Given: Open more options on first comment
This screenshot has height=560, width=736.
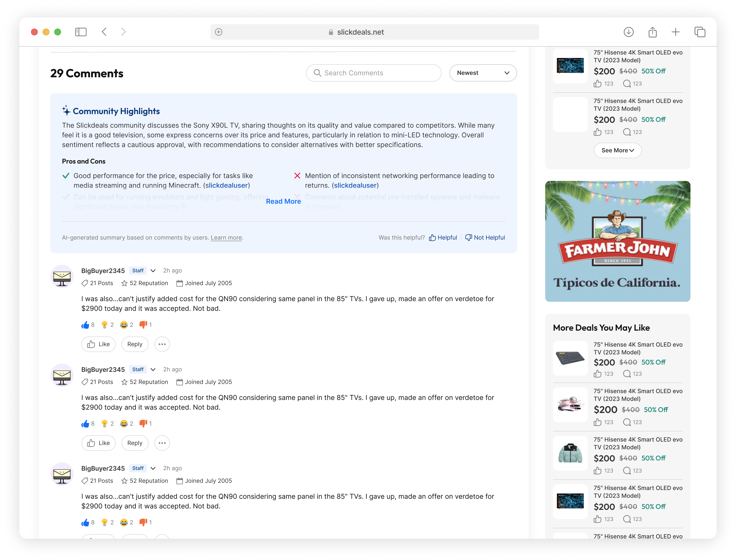Looking at the screenshot, I should click(162, 344).
